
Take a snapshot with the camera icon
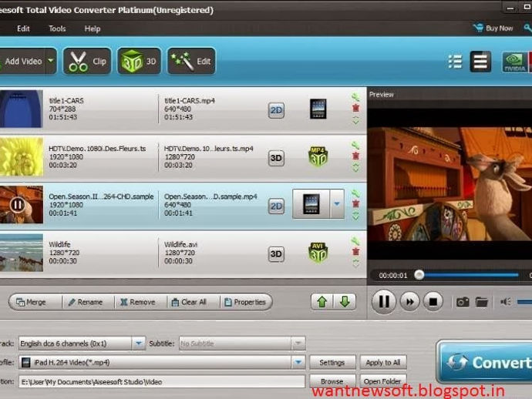click(463, 302)
